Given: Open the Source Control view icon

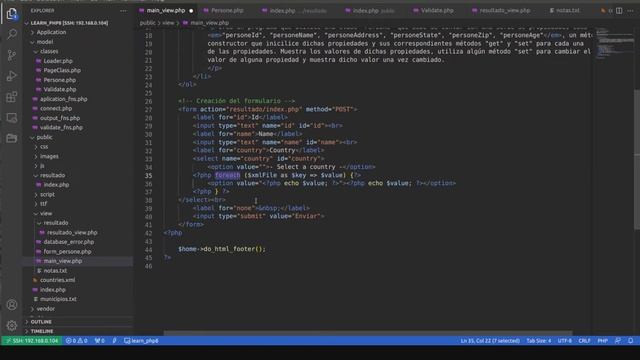Looking at the screenshot, I should click(x=12, y=55).
